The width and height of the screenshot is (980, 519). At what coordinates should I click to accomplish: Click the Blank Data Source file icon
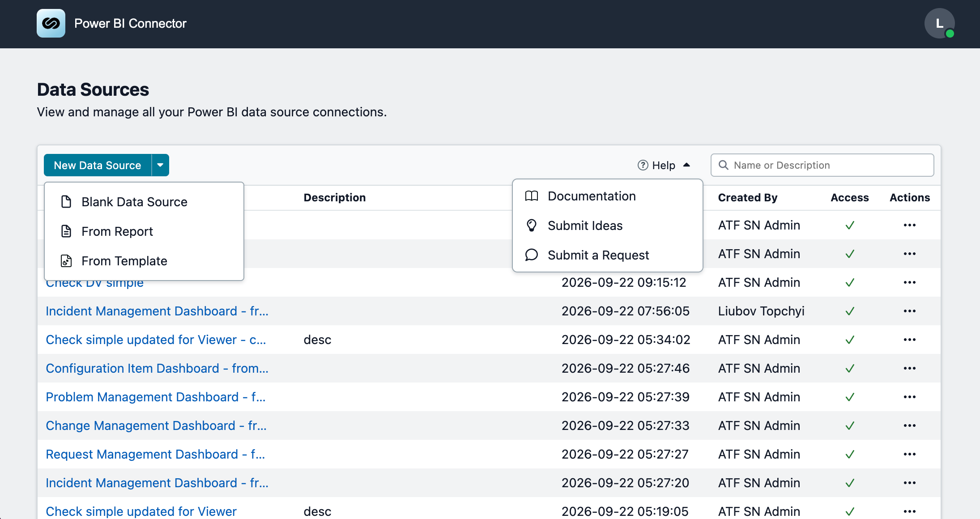[66, 202]
